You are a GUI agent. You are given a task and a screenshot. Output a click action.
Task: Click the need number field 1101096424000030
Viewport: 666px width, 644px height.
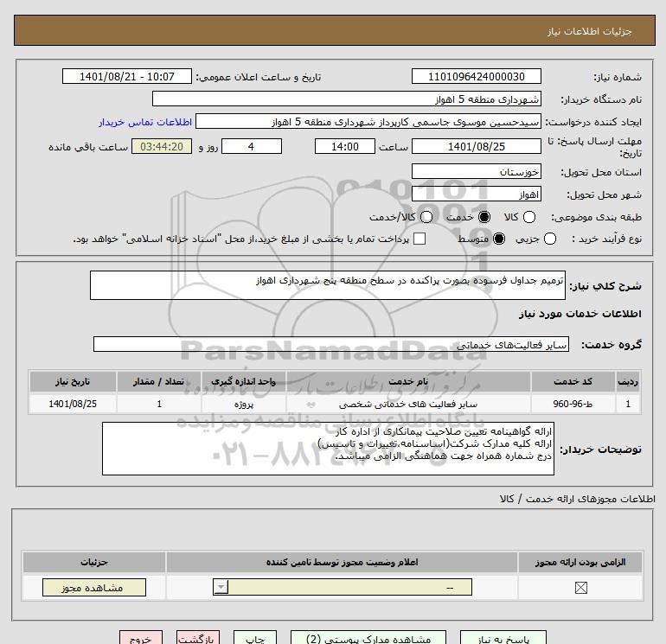(476, 76)
